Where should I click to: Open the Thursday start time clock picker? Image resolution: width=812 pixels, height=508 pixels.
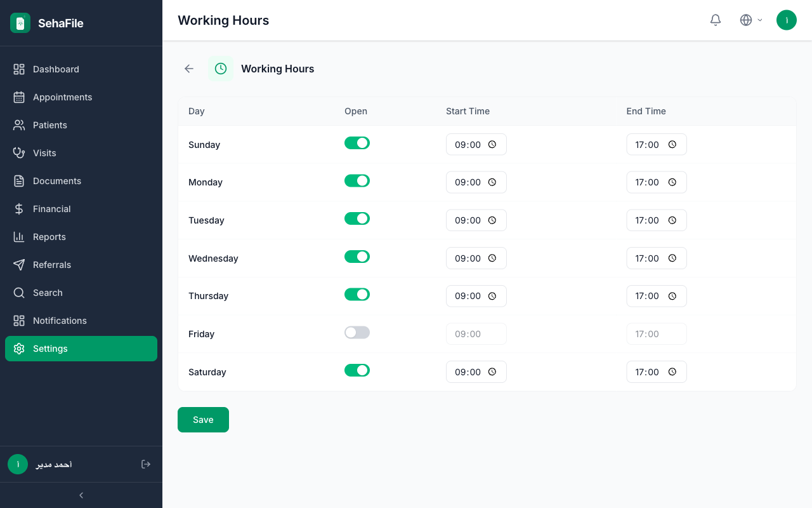492,296
